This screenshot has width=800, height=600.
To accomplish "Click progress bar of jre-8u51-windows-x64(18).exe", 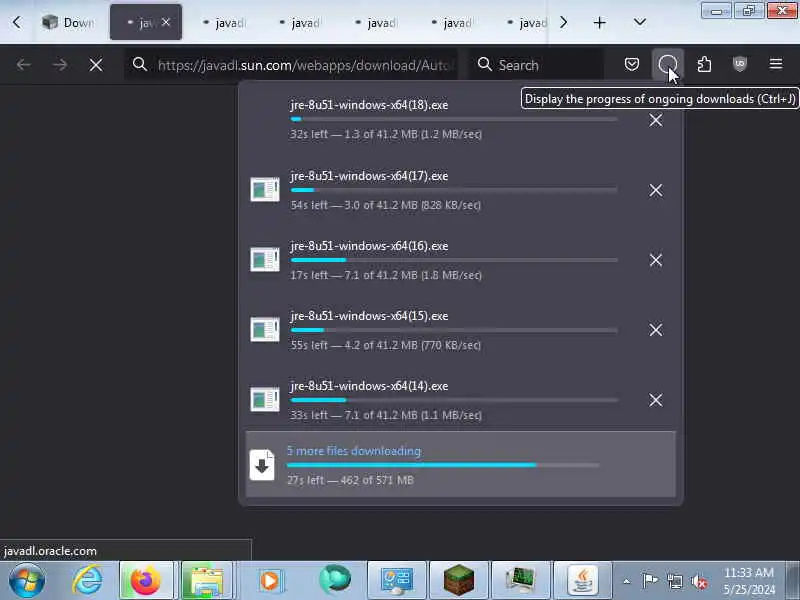I will [x=454, y=119].
